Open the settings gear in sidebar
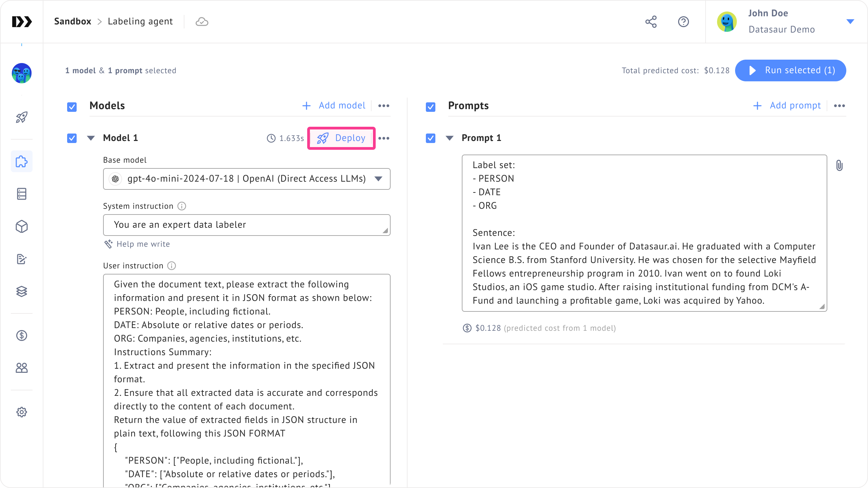The image size is (868, 488). pos(22,412)
